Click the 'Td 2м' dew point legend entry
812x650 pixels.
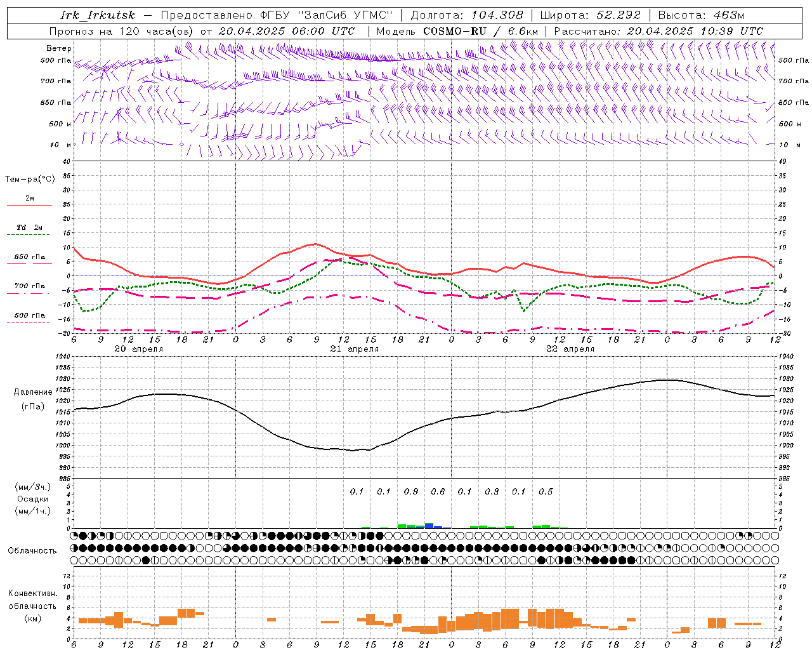[29, 227]
